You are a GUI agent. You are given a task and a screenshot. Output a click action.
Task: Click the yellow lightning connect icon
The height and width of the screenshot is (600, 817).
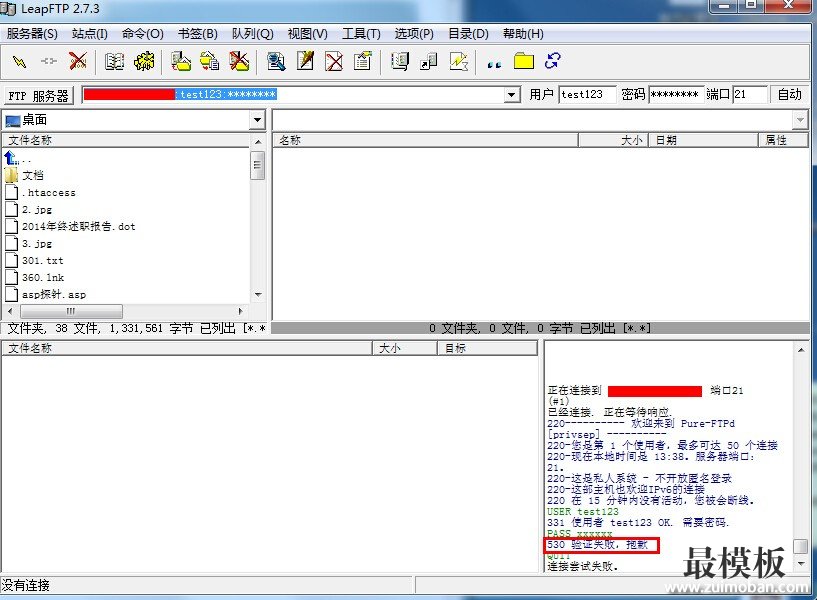click(x=20, y=62)
